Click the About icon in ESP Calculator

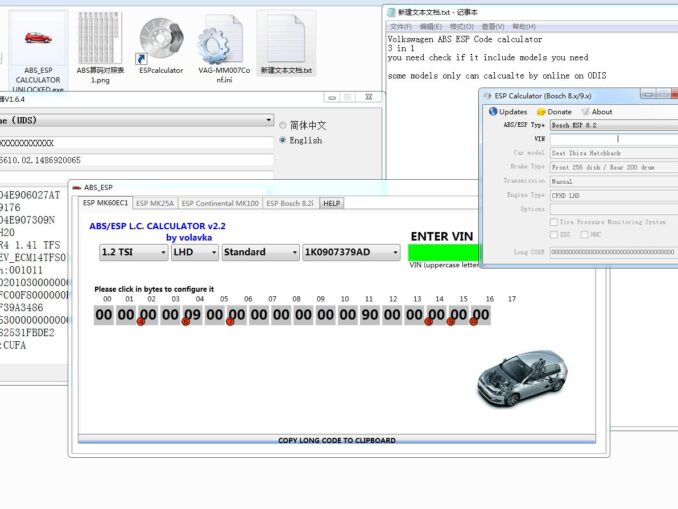click(x=585, y=112)
